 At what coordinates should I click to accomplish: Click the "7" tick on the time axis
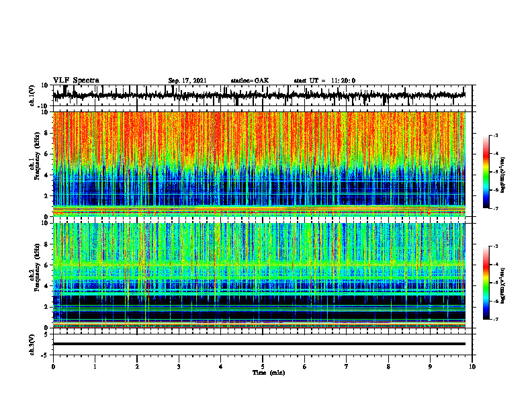click(x=347, y=367)
